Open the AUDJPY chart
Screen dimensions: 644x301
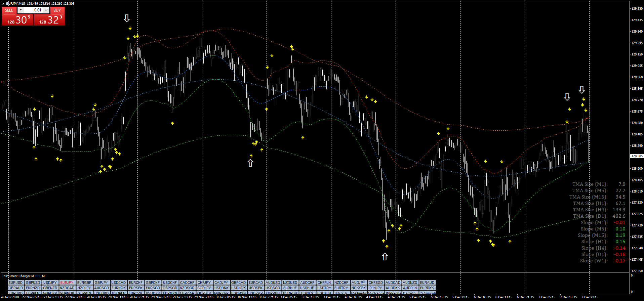pos(358,283)
